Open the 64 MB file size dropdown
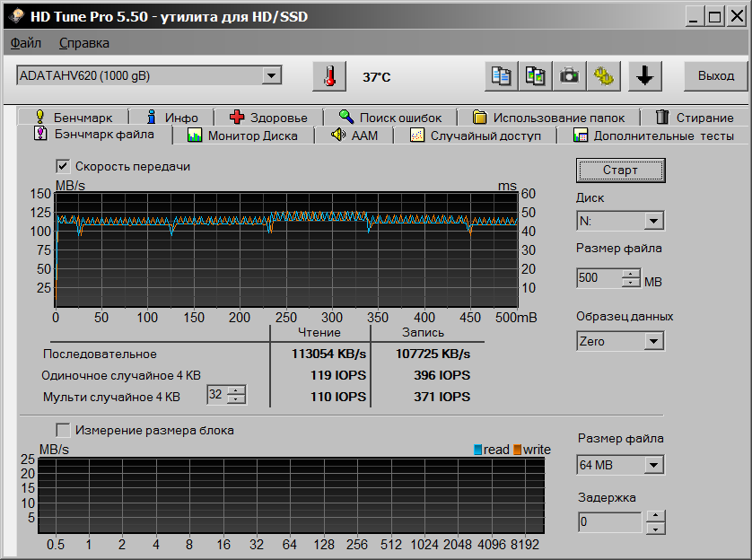 pos(653,465)
